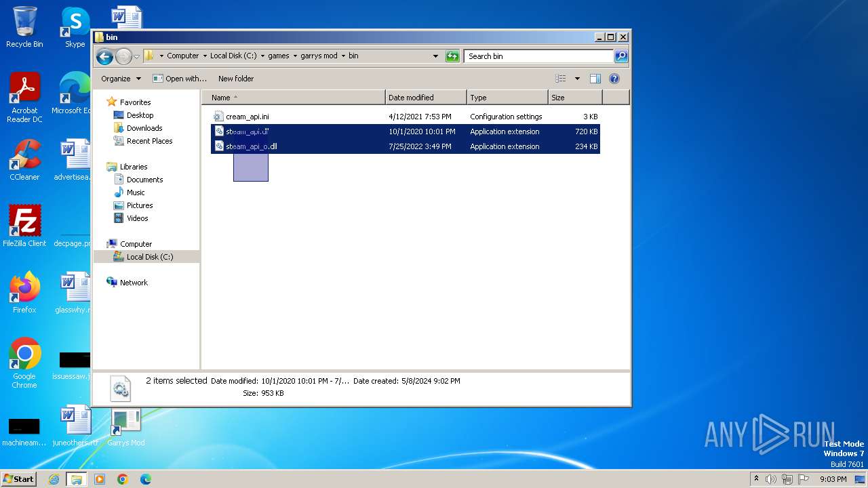Open the Pictures library
The height and width of the screenshot is (488, 868).
[x=140, y=205]
